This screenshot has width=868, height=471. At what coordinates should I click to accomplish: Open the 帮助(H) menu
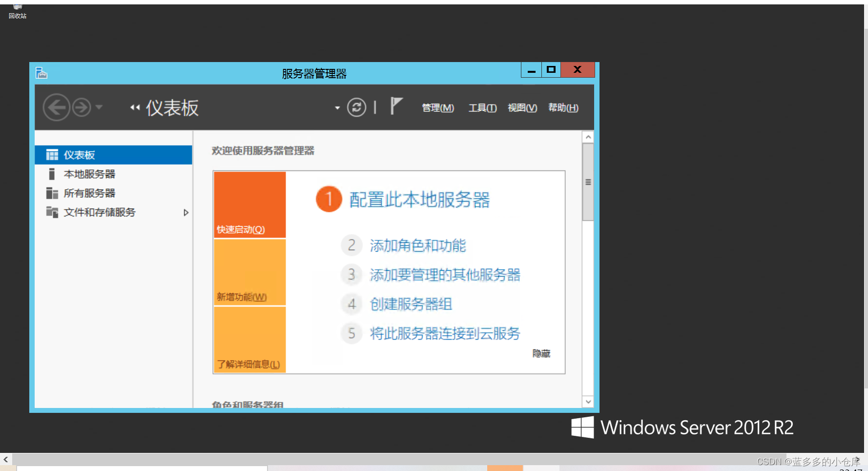pyautogui.click(x=563, y=107)
